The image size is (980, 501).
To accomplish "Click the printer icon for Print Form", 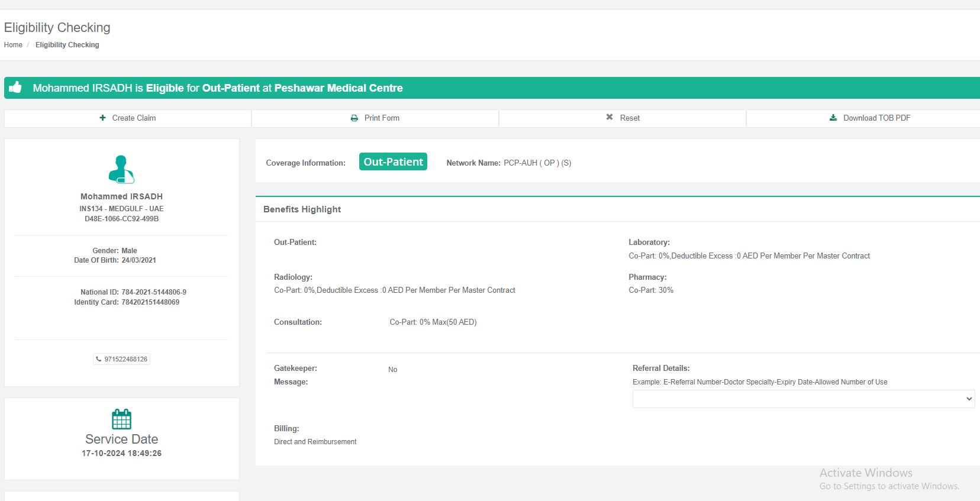I will pos(354,118).
